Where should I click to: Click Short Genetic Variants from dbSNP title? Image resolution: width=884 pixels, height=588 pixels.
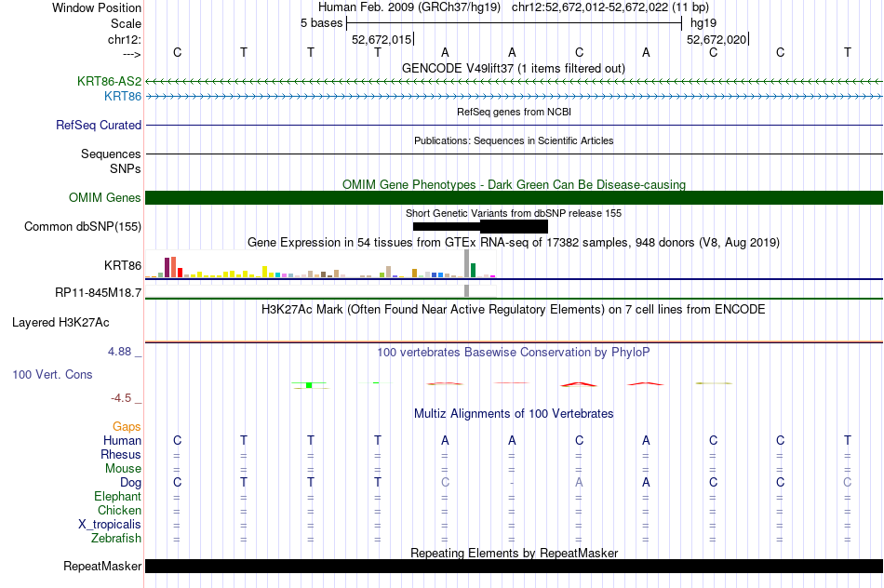tap(514, 214)
